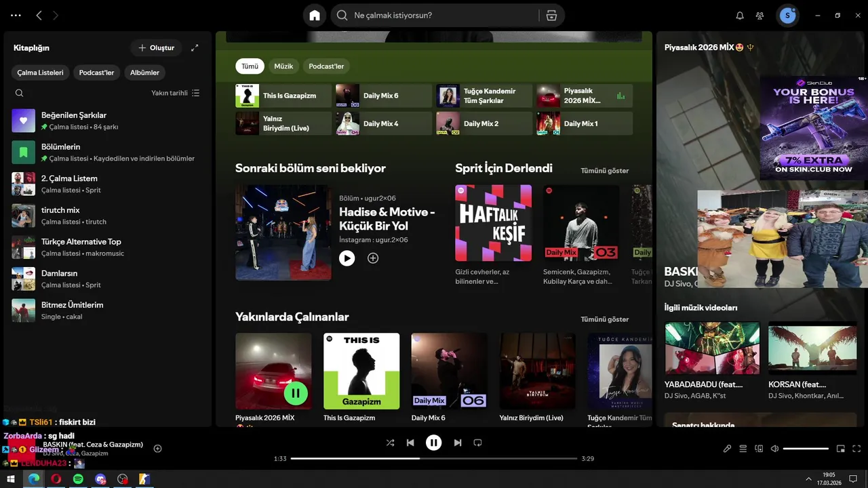Add Hadise & Motive episode to library
Viewport: 868px width, 488px height.
pyautogui.click(x=373, y=258)
